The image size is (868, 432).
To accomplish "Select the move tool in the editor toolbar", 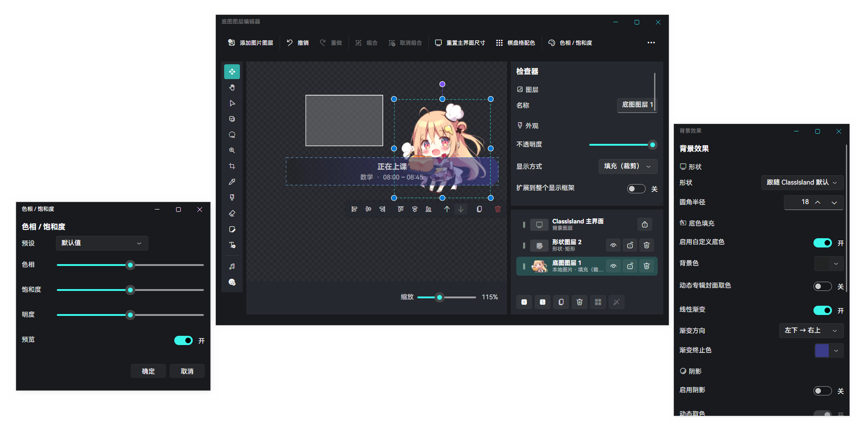I will 232,72.
